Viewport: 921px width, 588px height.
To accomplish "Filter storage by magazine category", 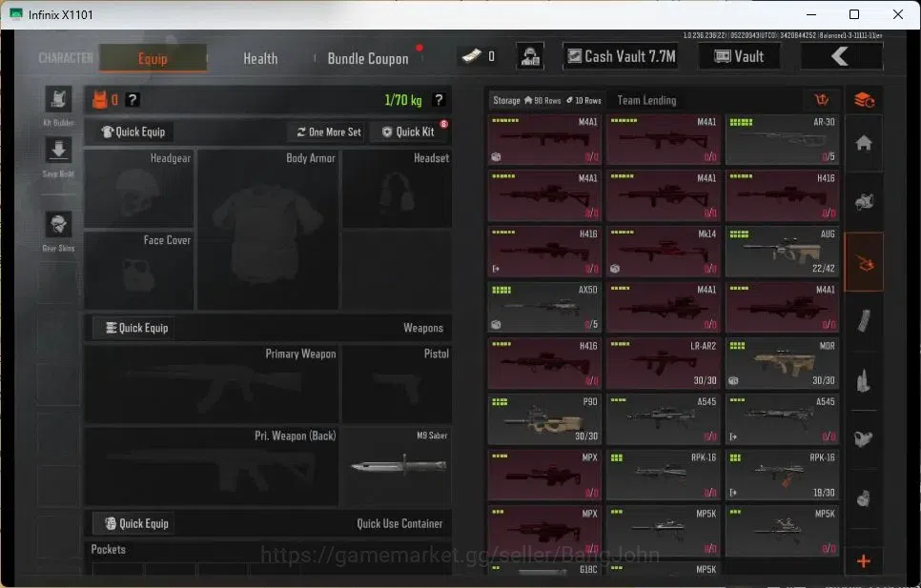I will click(864, 321).
